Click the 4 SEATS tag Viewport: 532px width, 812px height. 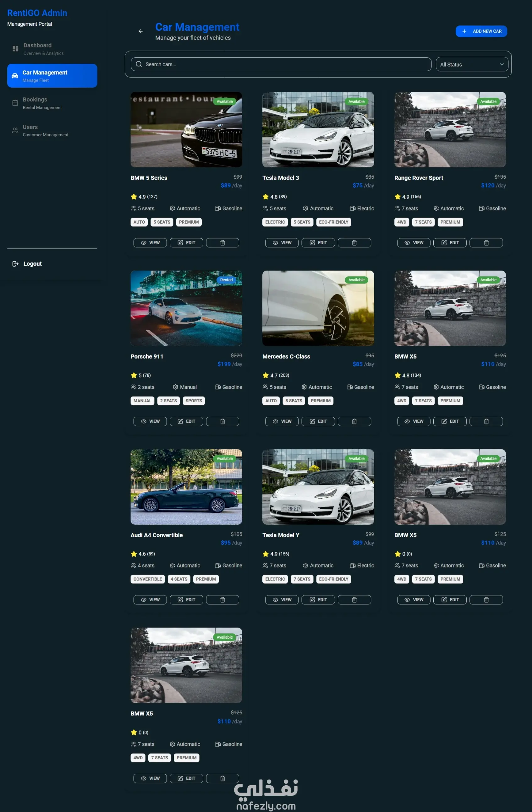tap(179, 579)
